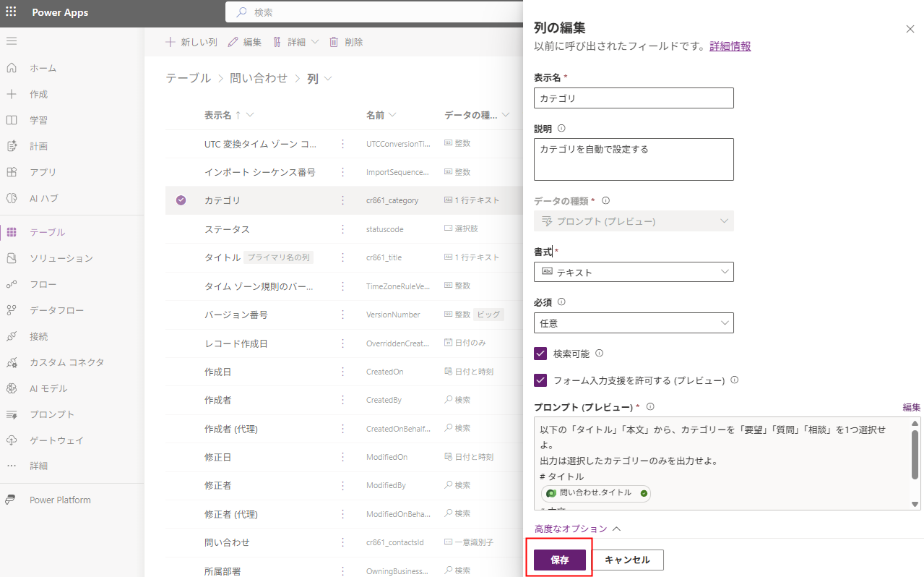Toggle フォーム入力支援を許可する checkbox
This screenshot has height=577, width=924.
(x=540, y=380)
